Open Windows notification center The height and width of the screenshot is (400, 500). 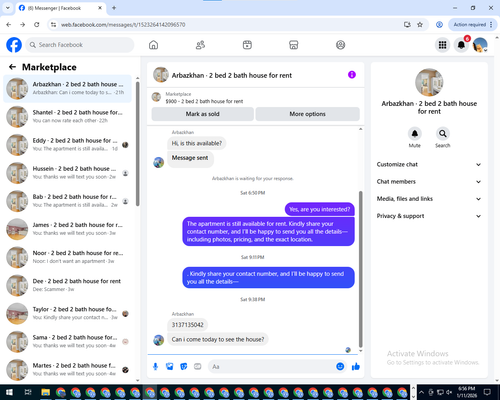point(487,392)
